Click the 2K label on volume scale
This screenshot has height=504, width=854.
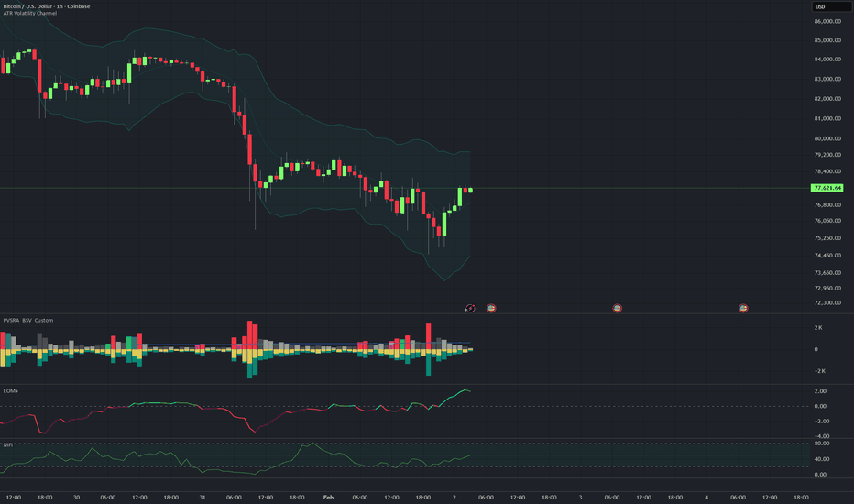818,327
